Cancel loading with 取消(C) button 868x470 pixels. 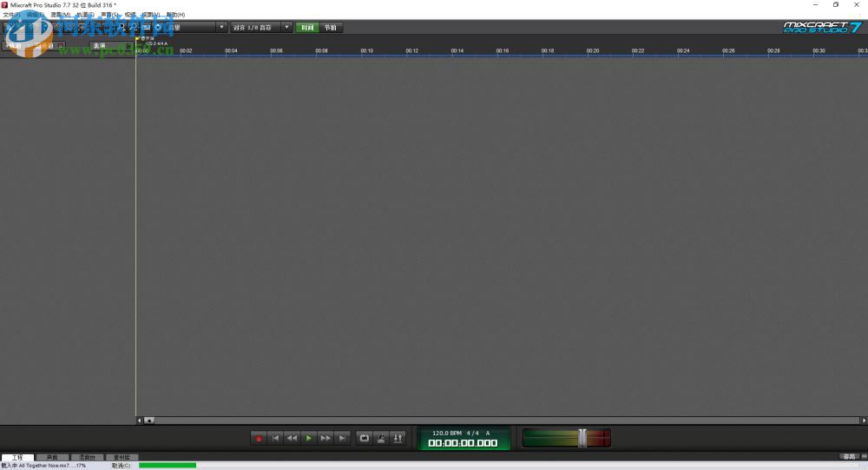(x=121, y=466)
